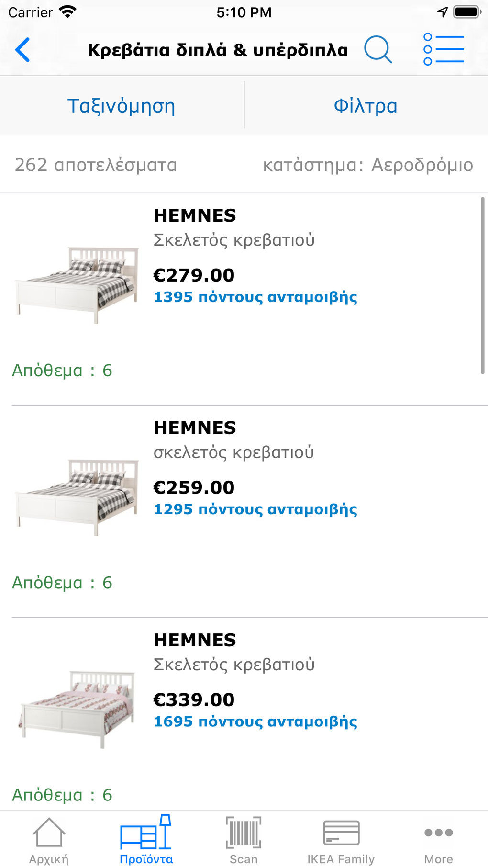Image resolution: width=488 pixels, height=868 pixels.
Task: Open the list view menu icon
Action: [x=444, y=49]
